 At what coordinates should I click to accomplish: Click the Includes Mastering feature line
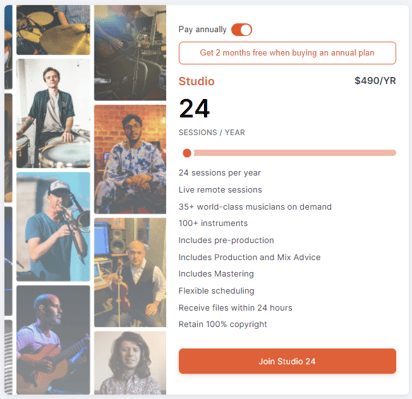[216, 274]
